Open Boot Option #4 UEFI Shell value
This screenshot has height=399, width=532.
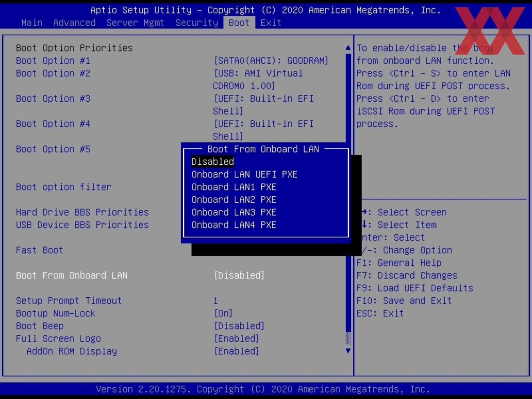pos(264,130)
